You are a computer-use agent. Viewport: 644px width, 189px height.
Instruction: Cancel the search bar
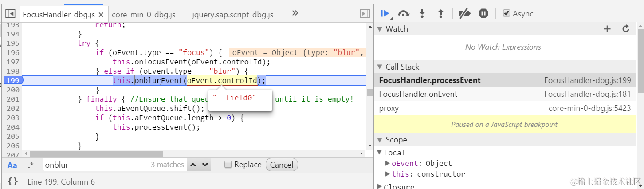click(x=282, y=165)
